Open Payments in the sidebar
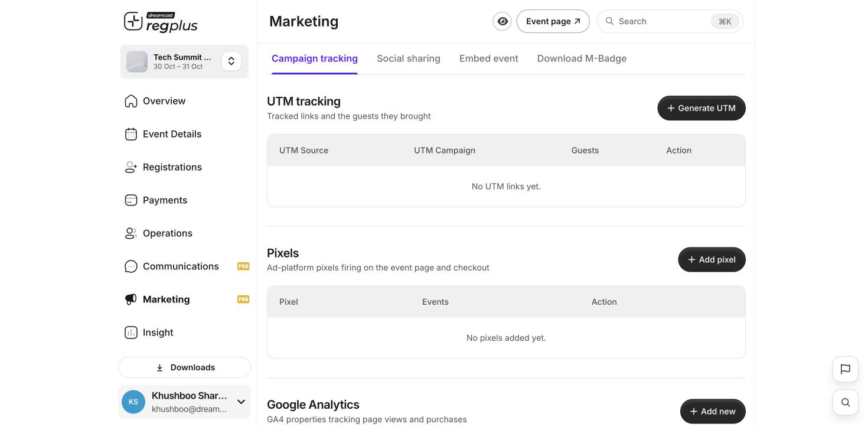 click(184, 200)
